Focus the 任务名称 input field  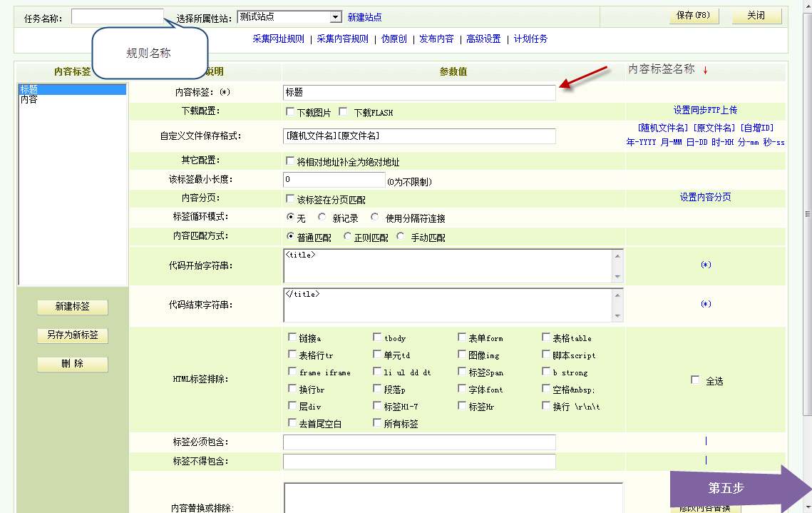118,16
